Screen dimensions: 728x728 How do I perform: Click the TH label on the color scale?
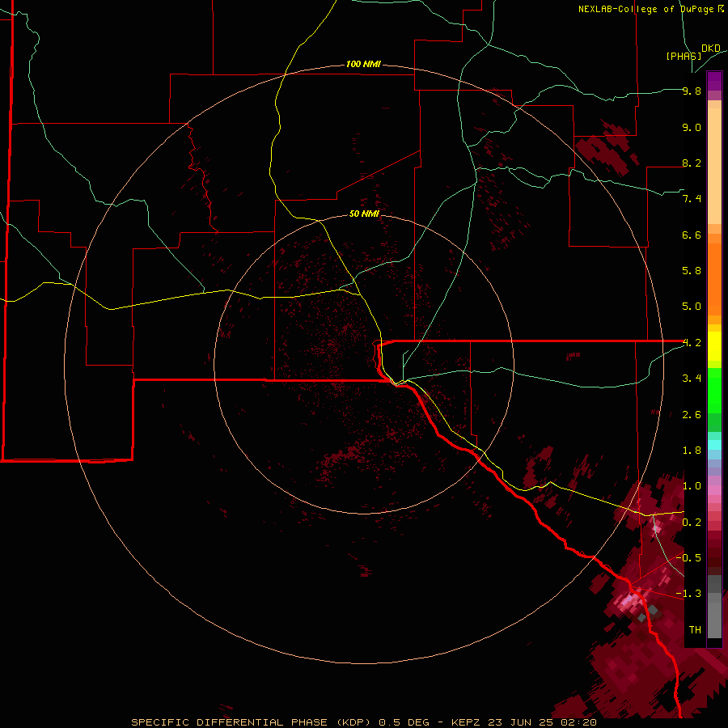(695, 630)
